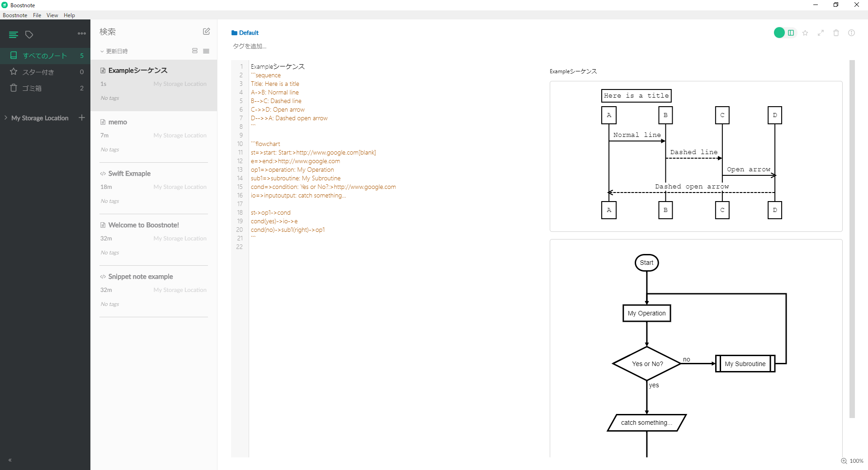Click the 100% zoom level indicator
Screen dimensions: 868x470
(x=856, y=461)
